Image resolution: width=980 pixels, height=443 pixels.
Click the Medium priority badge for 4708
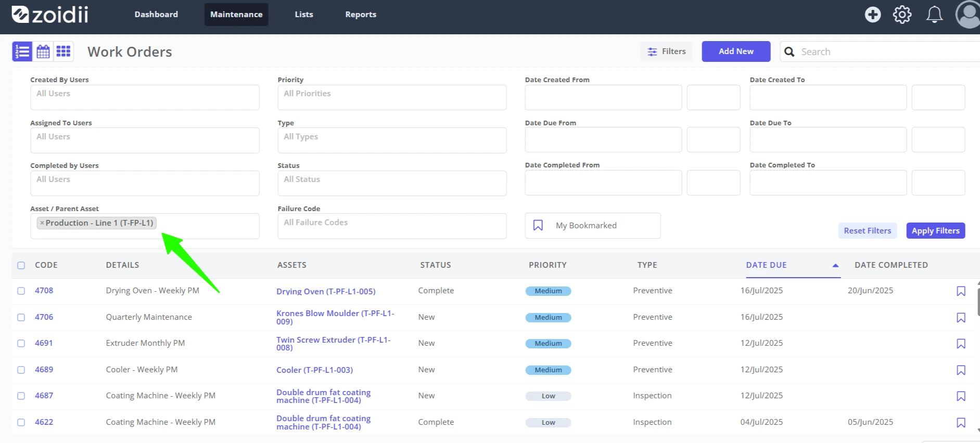coord(549,291)
